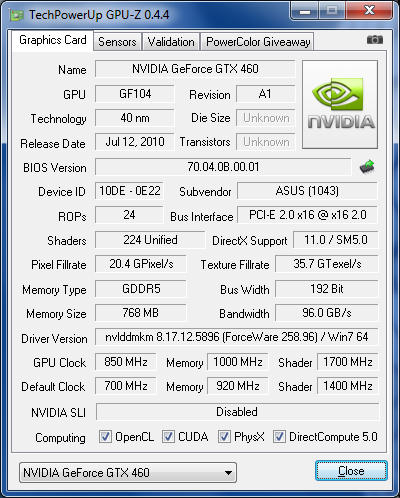The width and height of the screenshot is (400, 498).
Task: Click the 'Computing' label
Action: (x=60, y=438)
